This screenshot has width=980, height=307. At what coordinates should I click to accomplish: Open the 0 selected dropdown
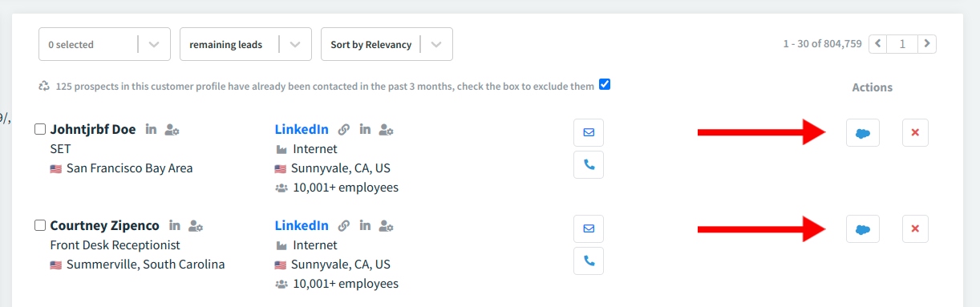pyautogui.click(x=104, y=44)
